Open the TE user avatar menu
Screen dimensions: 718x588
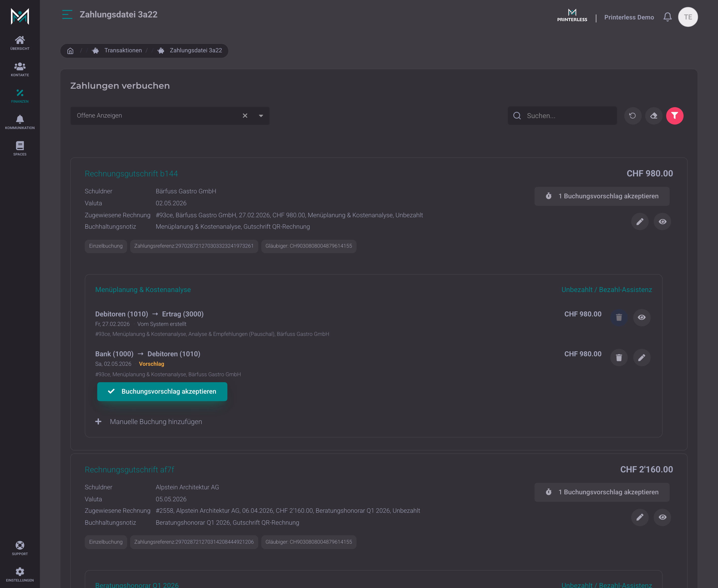point(688,17)
